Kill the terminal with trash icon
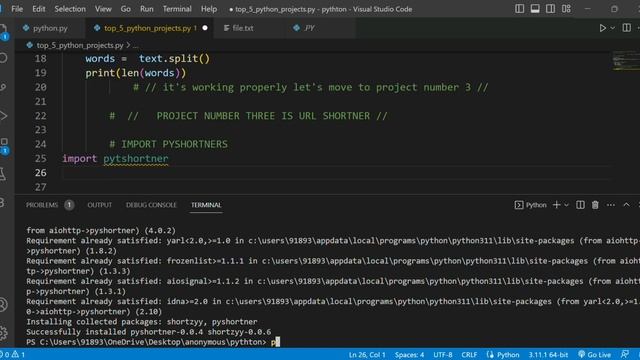Screen dimensions: 640x360 point(595,205)
